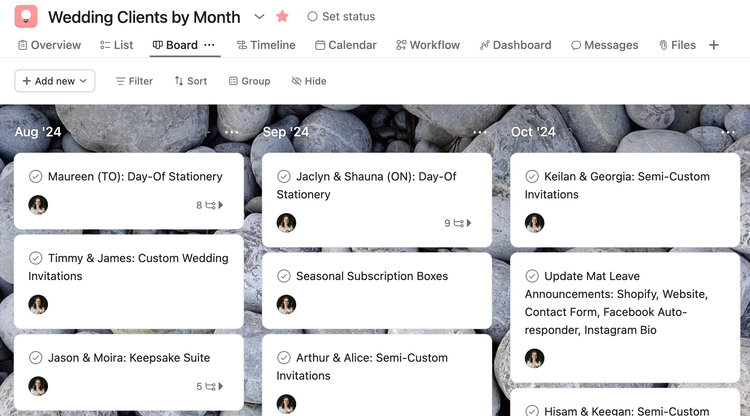Click assignee avatar on Jason & Moira card
Image resolution: width=750 pixels, height=416 pixels.
click(x=38, y=386)
